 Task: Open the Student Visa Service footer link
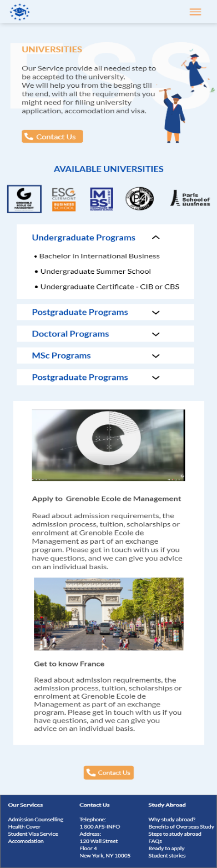[x=33, y=834]
